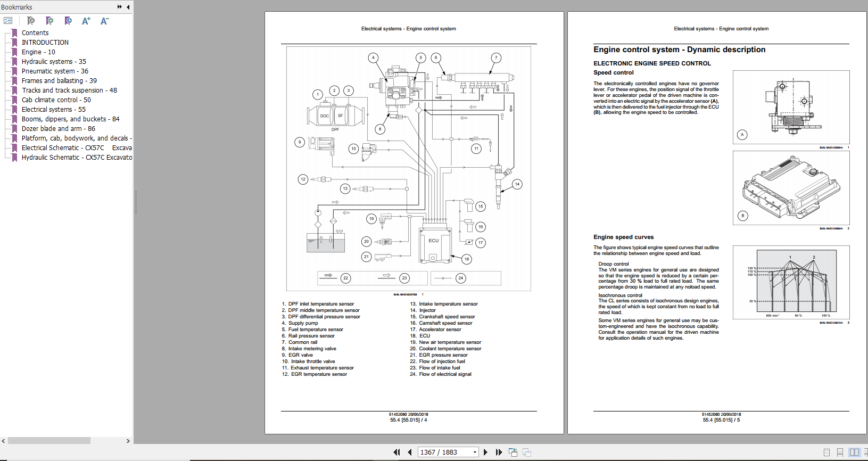Decrease bookmark text size
Screen dimensions: 868x461
click(104, 21)
